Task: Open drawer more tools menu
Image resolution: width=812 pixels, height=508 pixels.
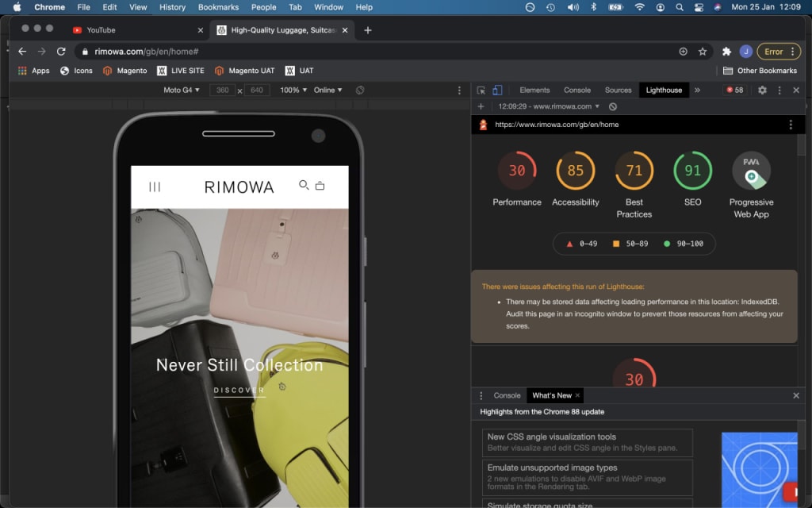Action: click(x=481, y=395)
